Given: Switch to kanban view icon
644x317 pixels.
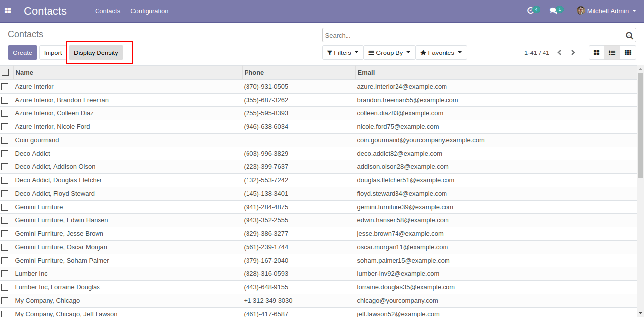Looking at the screenshot, I should (596, 53).
